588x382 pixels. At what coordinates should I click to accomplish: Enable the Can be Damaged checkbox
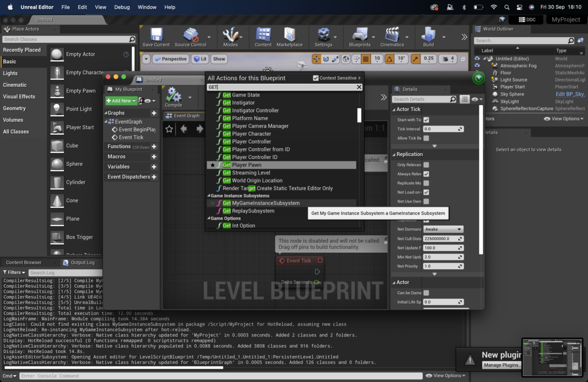click(x=426, y=293)
